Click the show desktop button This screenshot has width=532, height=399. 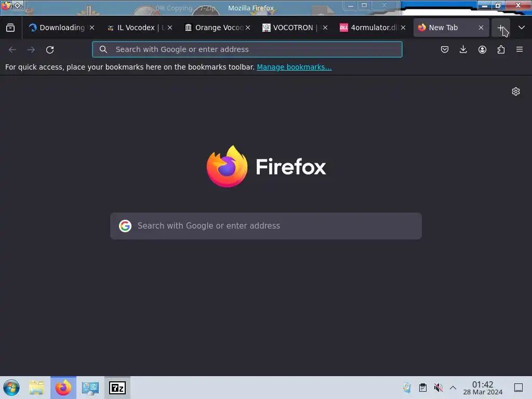tap(518, 388)
